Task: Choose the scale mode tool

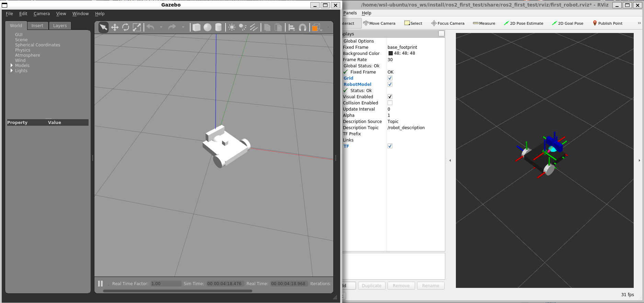Action: click(x=137, y=27)
